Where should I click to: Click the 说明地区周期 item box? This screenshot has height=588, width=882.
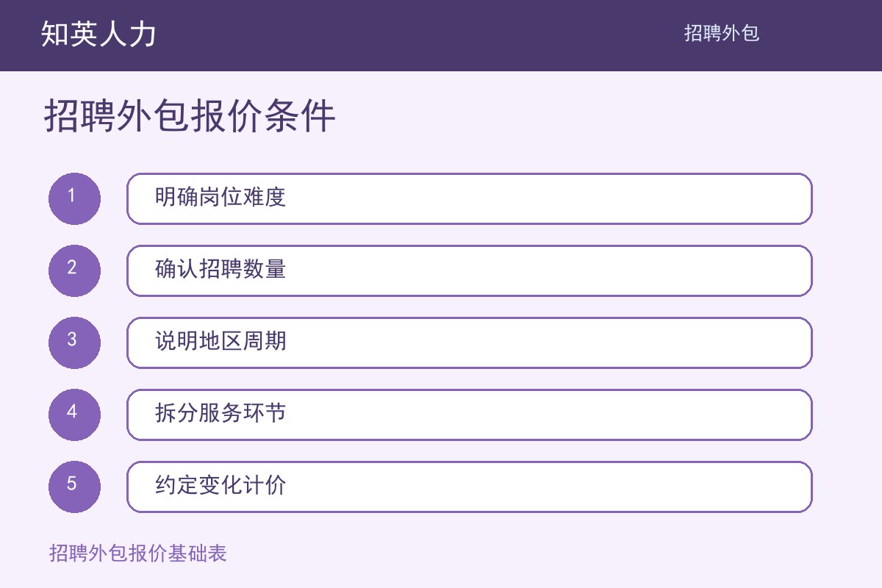pos(470,343)
